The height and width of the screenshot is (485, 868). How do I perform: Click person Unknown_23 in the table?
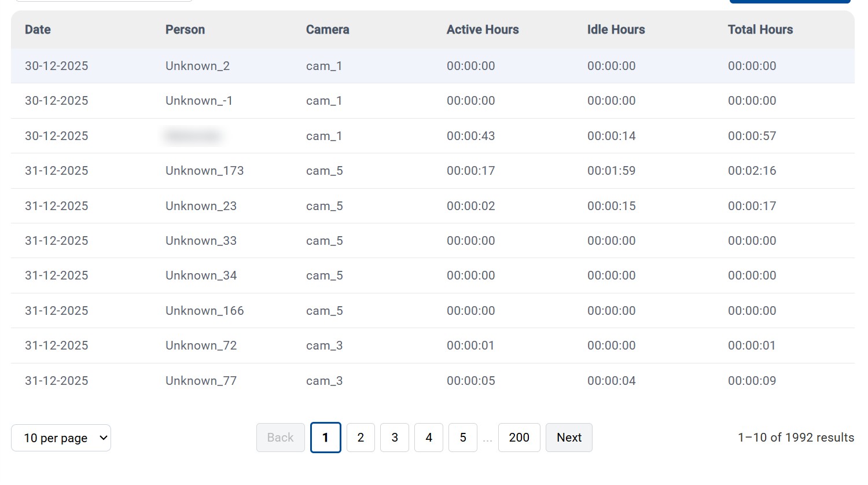click(201, 206)
